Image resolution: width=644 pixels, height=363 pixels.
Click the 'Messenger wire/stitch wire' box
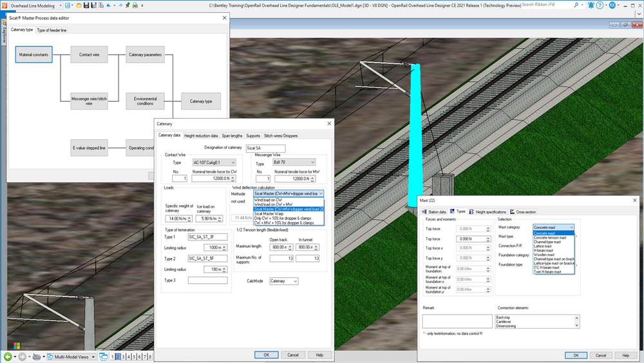click(x=89, y=101)
